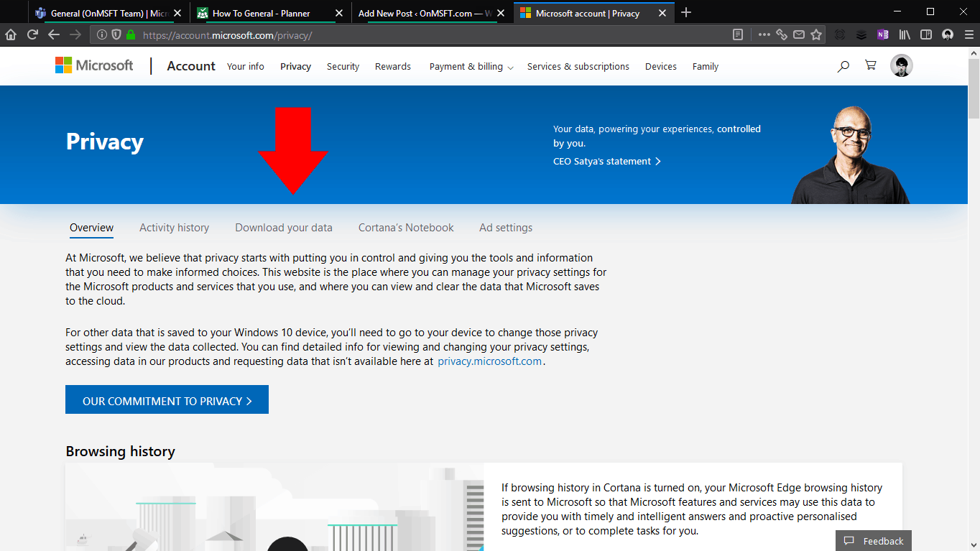Screen dimensions: 980x551
Task: Click the Account heading link
Action: tap(191, 66)
